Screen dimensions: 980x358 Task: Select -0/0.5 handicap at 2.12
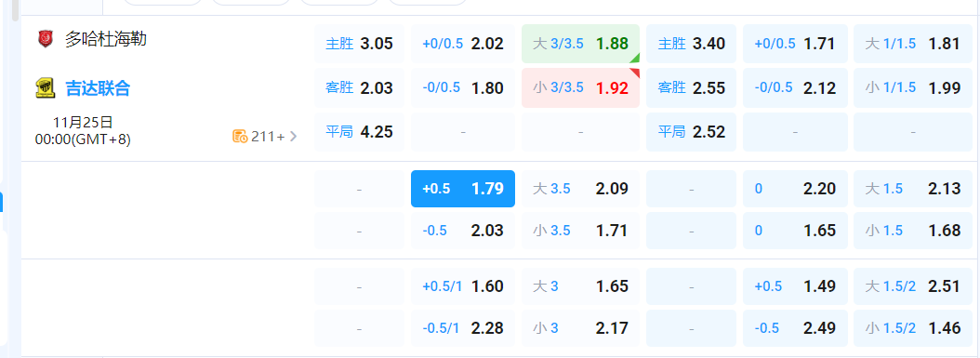(795, 88)
